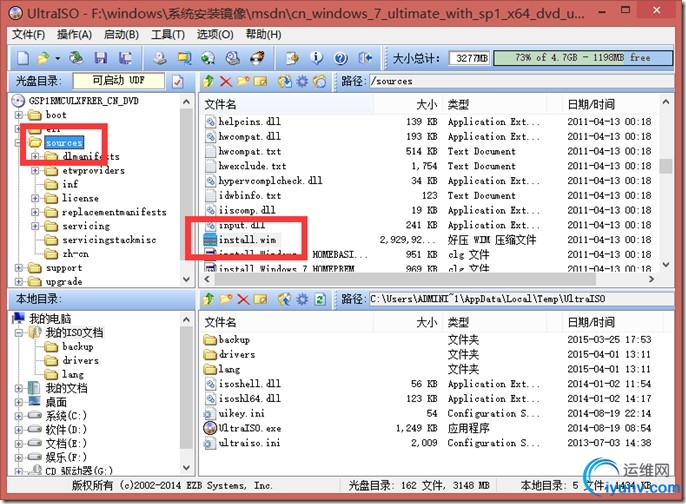
Task: Click the New Folder icon in the local pane toolbar
Action: 226,299
